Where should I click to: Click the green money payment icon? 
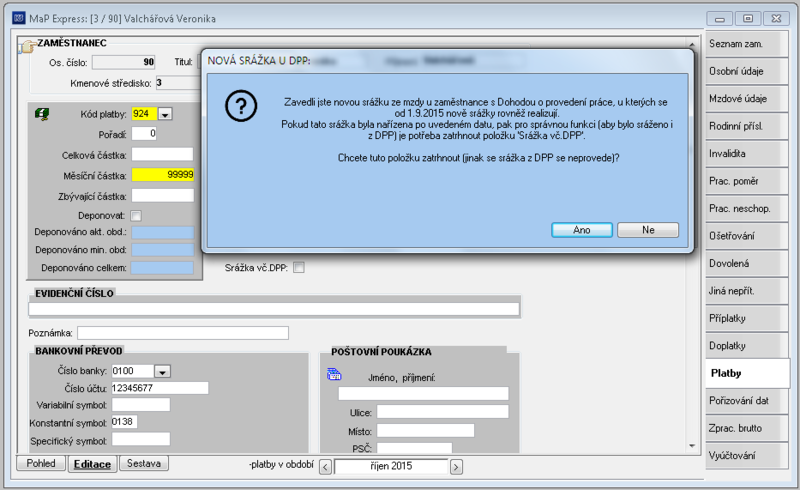(x=42, y=114)
